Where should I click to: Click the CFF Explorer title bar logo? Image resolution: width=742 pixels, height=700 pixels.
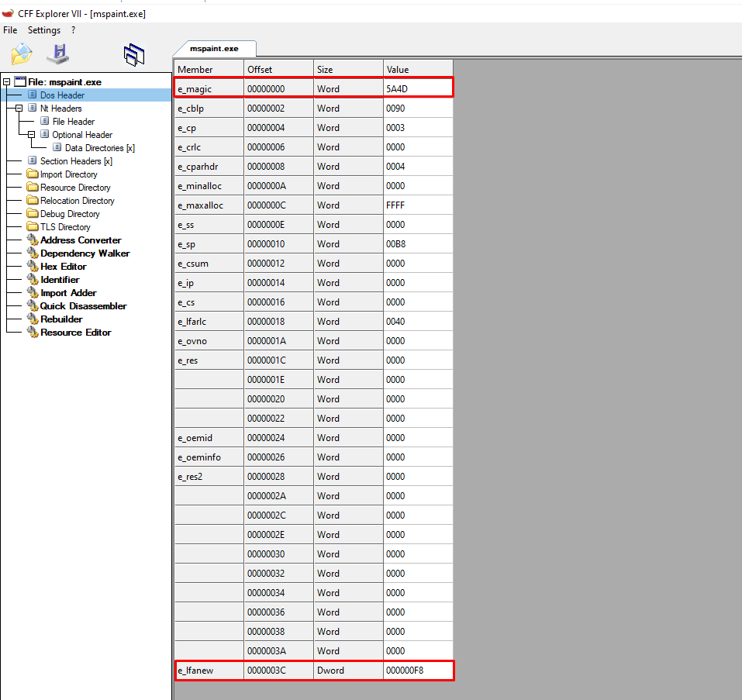[x=8, y=14]
